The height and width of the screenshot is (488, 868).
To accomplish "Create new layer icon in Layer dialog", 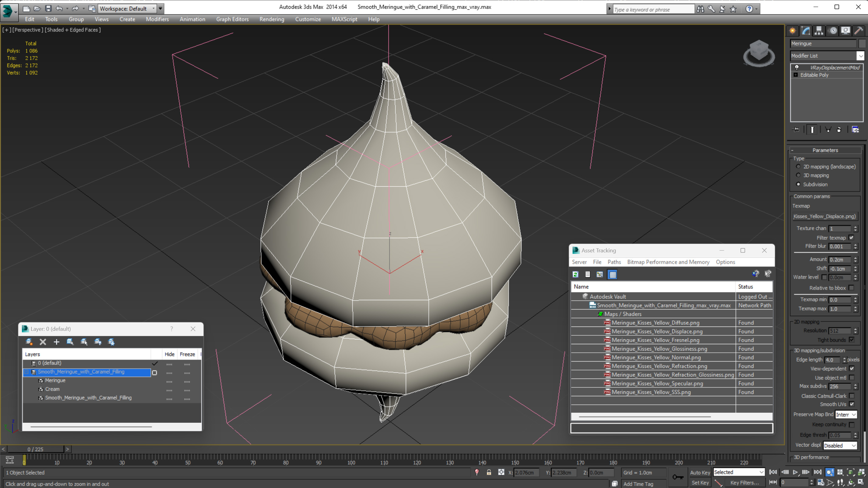I will click(29, 342).
